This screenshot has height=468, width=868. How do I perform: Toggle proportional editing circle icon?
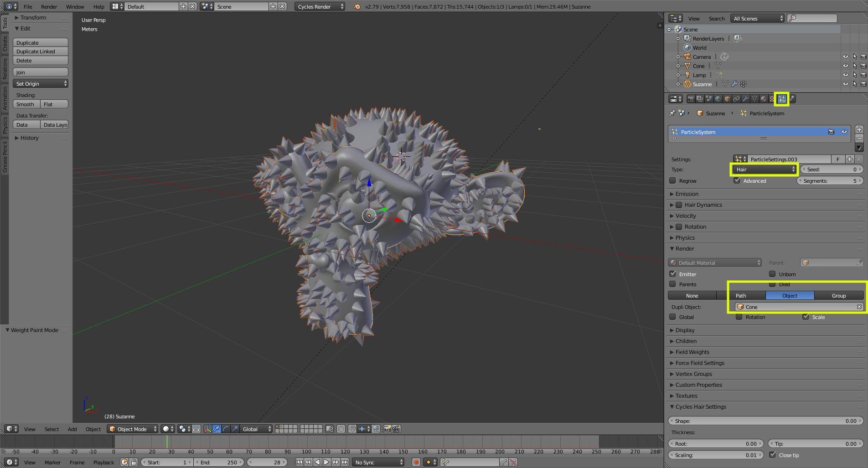pyautogui.click(x=341, y=429)
